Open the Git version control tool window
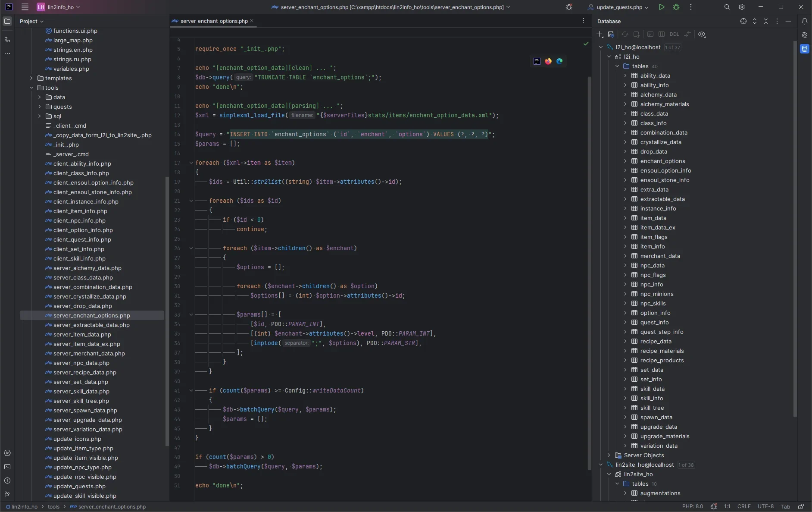 pyautogui.click(x=7, y=494)
